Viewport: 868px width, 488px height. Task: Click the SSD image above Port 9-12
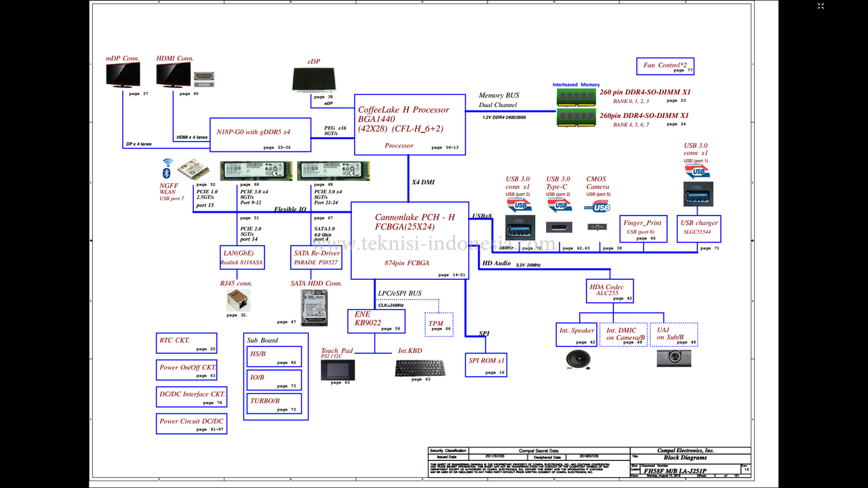tap(257, 171)
